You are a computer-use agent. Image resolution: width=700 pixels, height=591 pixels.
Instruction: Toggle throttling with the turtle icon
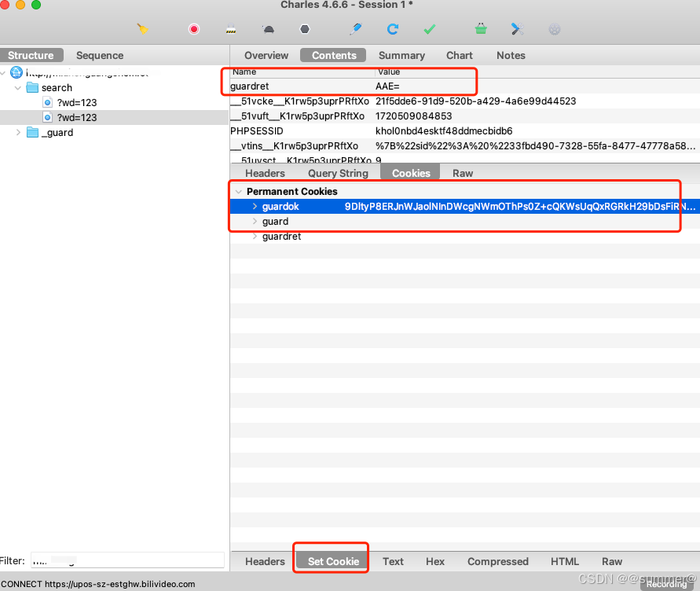coord(268,29)
